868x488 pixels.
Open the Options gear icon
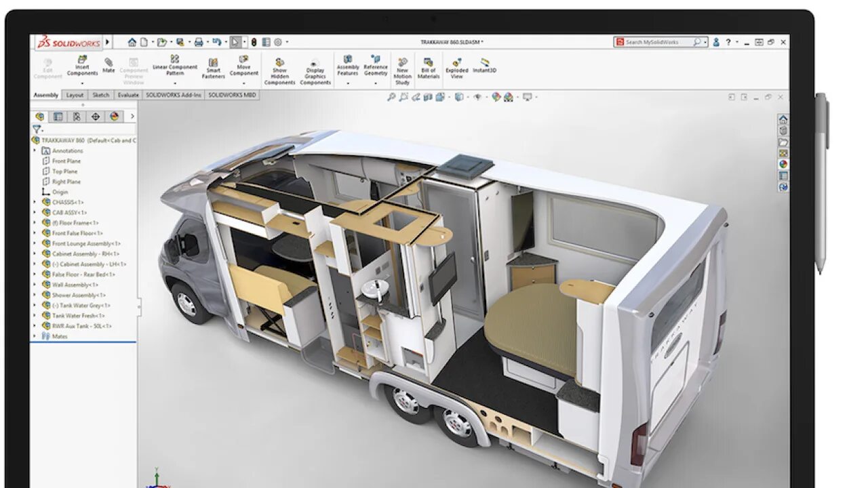[277, 42]
